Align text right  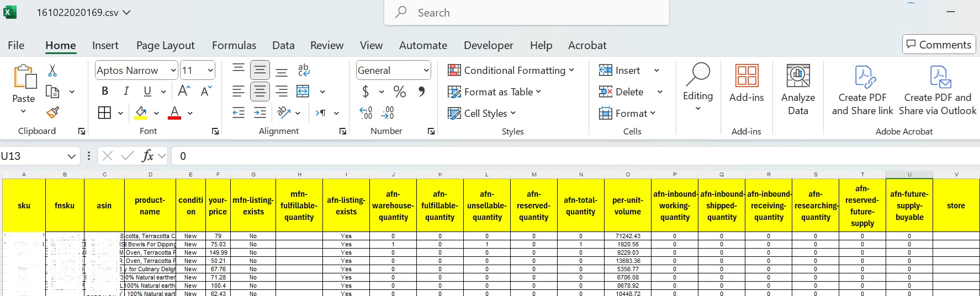point(282,92)
